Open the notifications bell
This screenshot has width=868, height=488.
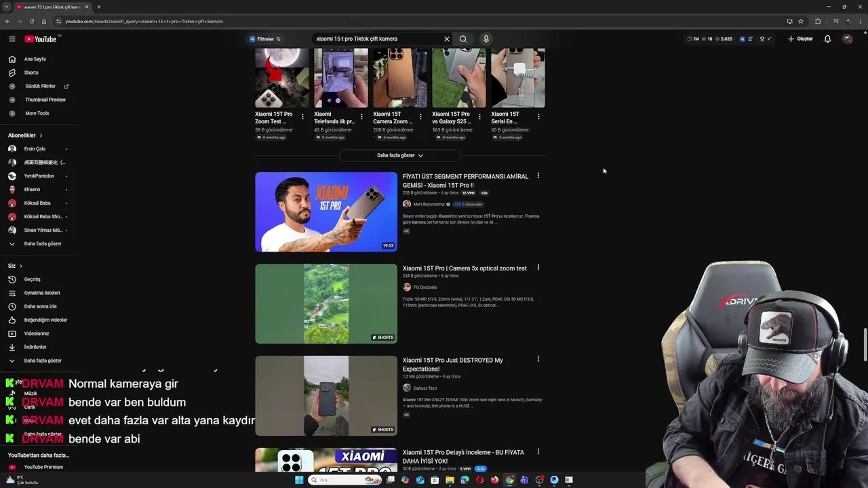[827, 39]
